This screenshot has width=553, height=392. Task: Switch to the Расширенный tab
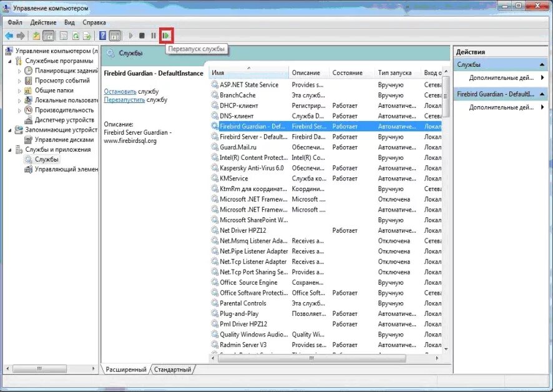126,370
